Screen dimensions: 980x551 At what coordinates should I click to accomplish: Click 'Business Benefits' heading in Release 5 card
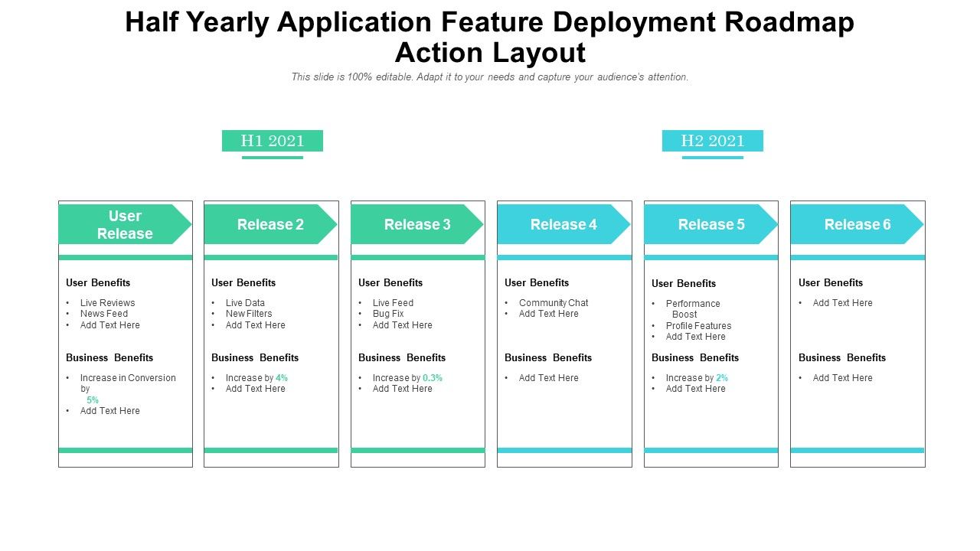pos(695,357)
